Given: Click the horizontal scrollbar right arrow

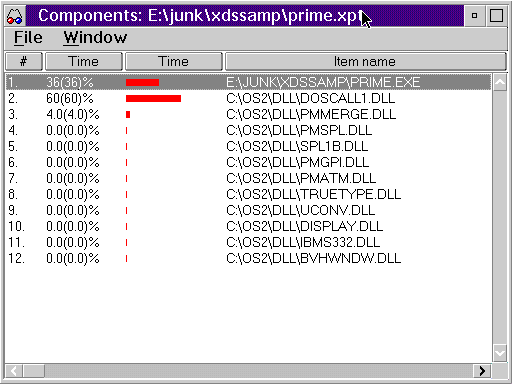Looking at the screenshot, I should (482, 371).
